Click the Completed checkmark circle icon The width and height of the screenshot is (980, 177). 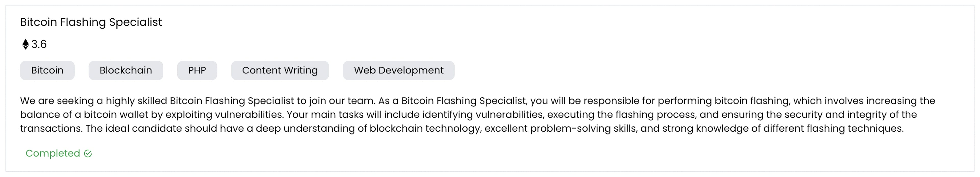88,154
